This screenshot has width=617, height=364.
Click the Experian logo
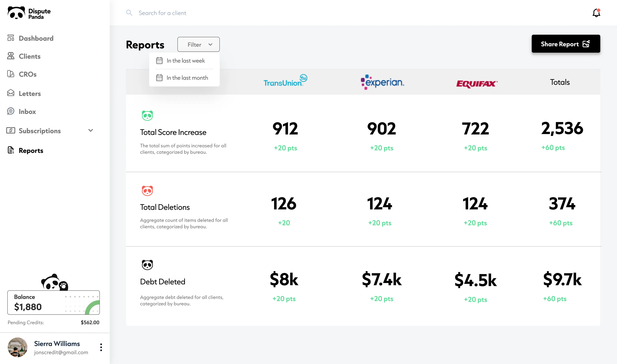click(x=382, y=82)
